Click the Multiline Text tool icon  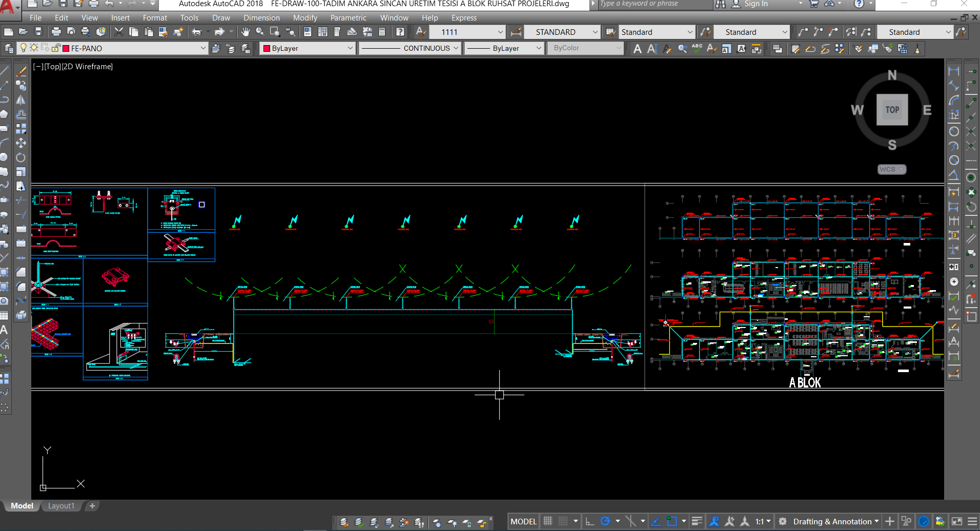[x=637, y=49]
